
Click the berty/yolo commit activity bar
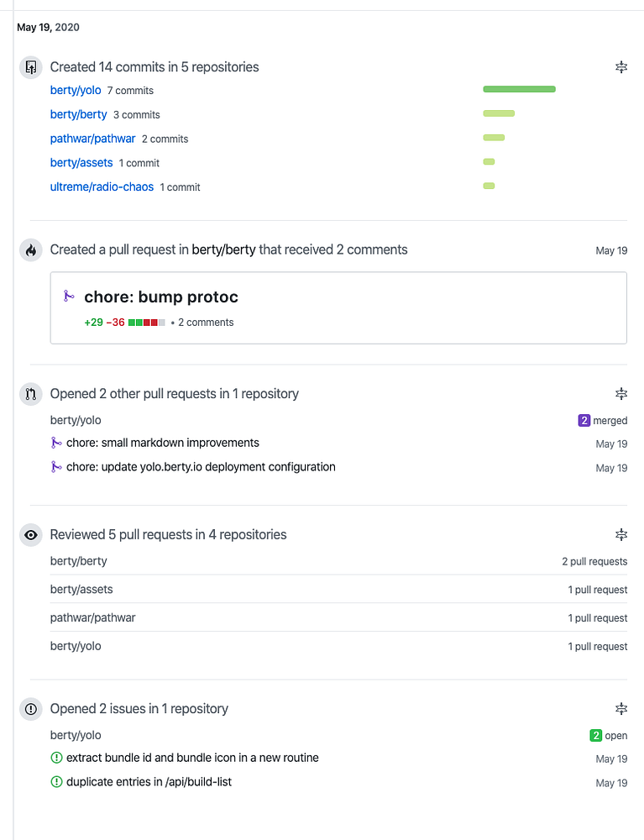click(519, 89)
